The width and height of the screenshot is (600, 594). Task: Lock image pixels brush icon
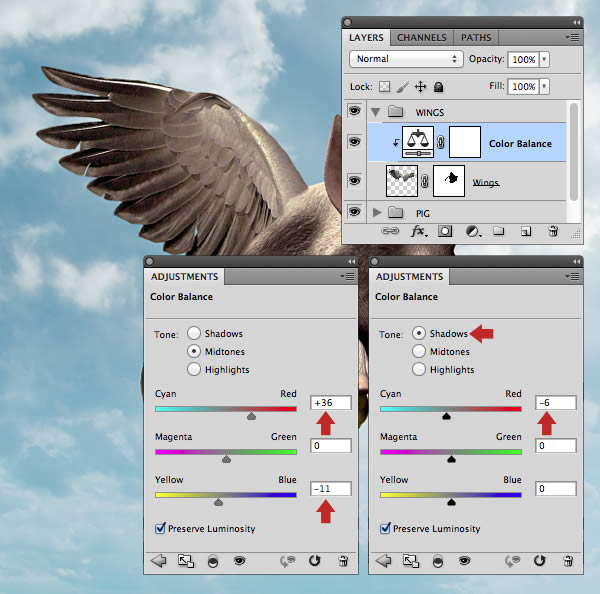pos(402,87)
